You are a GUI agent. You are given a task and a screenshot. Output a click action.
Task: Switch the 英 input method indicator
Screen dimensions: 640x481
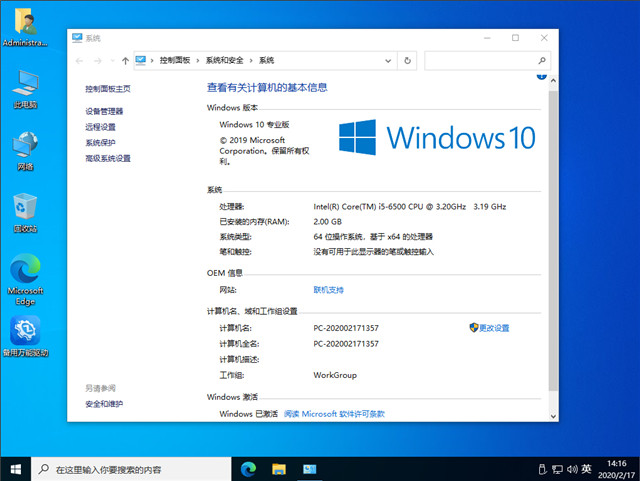587,469
